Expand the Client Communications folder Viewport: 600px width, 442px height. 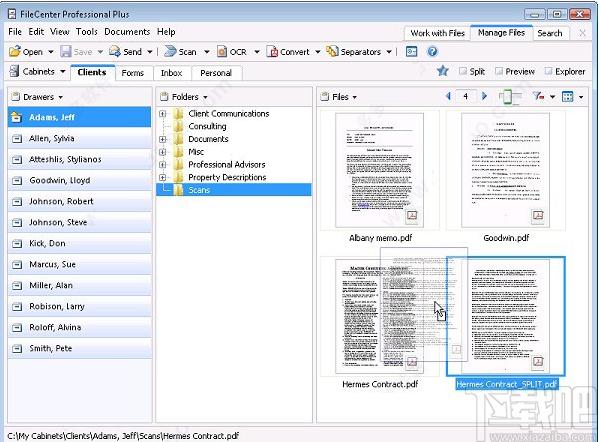coord(163,114)
